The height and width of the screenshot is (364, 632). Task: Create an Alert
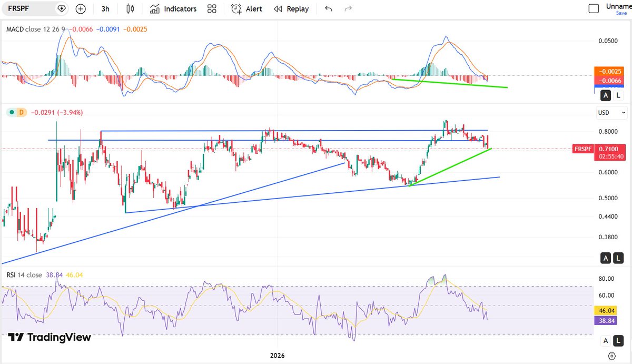(246, 9)
